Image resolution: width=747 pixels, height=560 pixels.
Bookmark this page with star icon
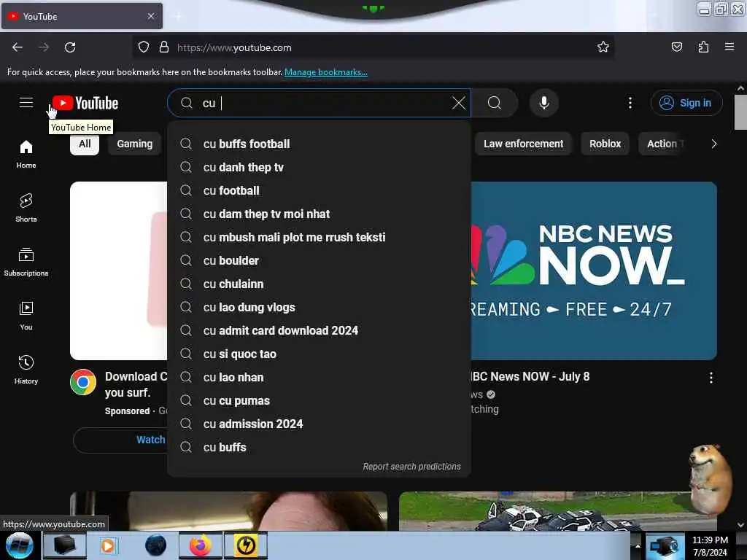(603, 47)
